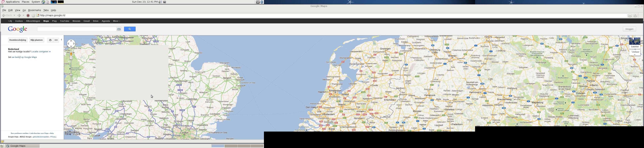The height and width of the screenshot is (148, 644).
Task: Open the Tabs menu in browser
Action: coord(46,10)
